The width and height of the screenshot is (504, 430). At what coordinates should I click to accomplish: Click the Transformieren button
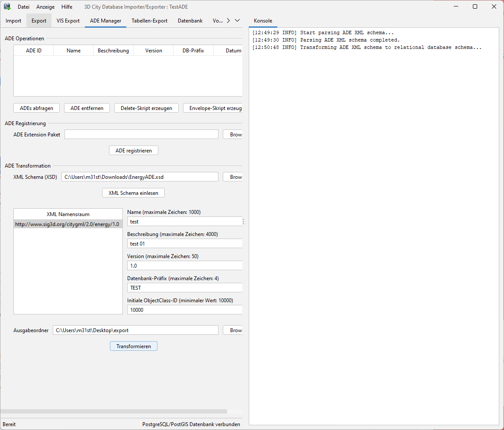click(134, 346)
